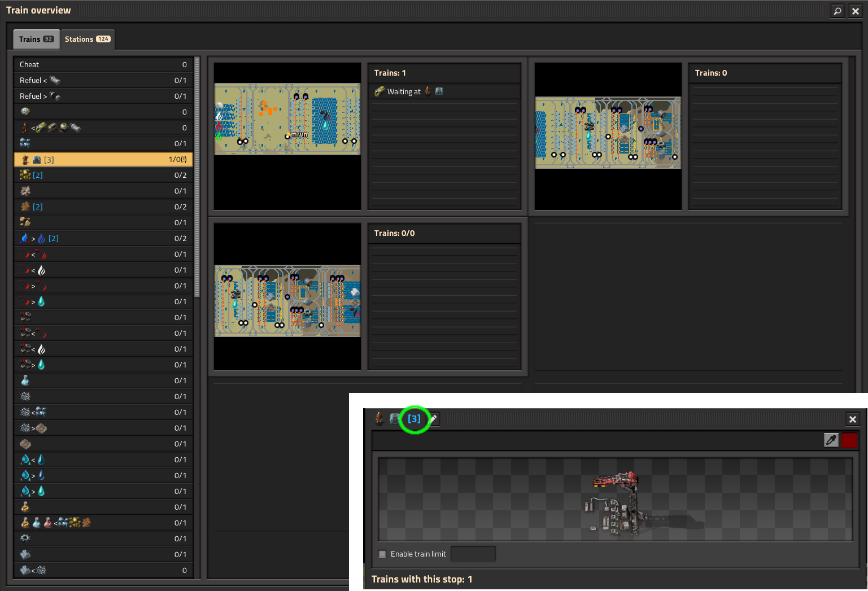Select the gear wheel station row
The image size is (868, 591).
pyautogui.click(x=103, y=539)
